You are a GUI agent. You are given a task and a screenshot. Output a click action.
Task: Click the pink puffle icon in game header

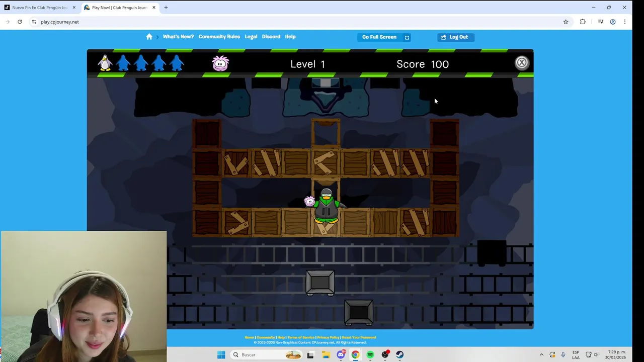tap(220, 63)
